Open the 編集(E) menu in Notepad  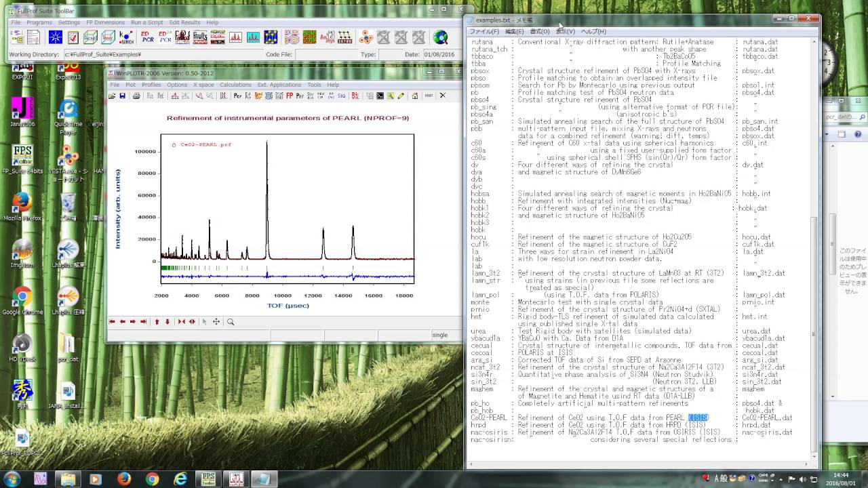click(514, 31)
